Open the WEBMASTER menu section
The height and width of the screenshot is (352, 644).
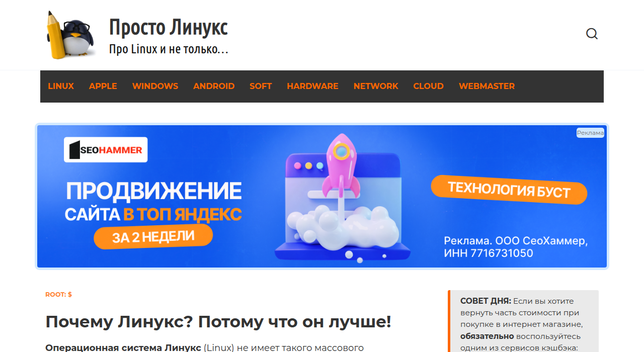click(x=487, y=86)
